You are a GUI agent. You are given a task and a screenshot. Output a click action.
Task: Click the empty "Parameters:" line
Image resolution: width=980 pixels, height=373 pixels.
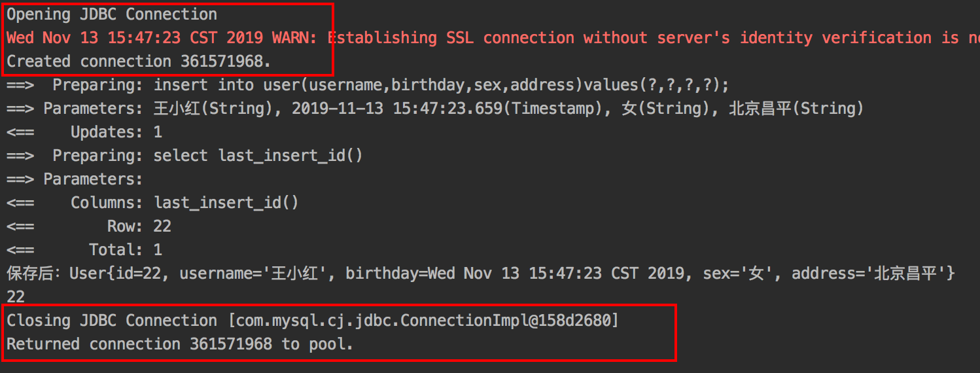(x=92, y=179)
